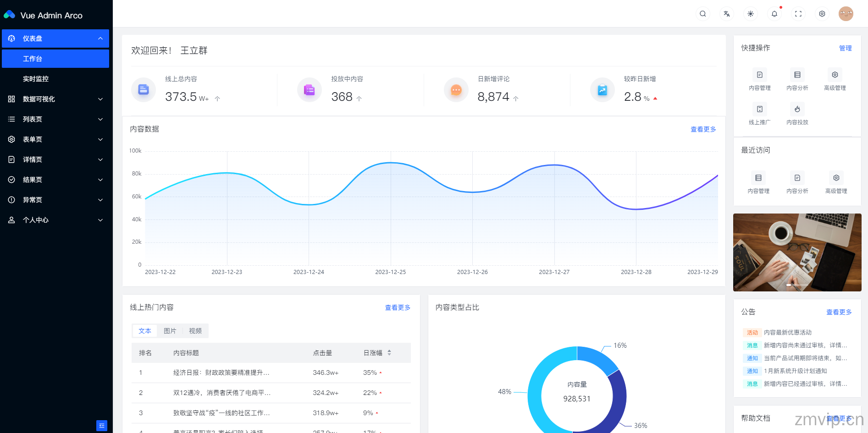Expand the 数据可视化 menu

click(x=55, y=99)
